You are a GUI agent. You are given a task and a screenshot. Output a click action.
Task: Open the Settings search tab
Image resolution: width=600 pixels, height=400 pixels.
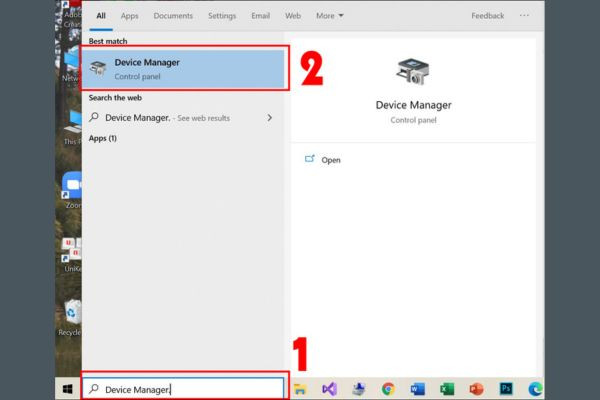(x=222, y=16)
